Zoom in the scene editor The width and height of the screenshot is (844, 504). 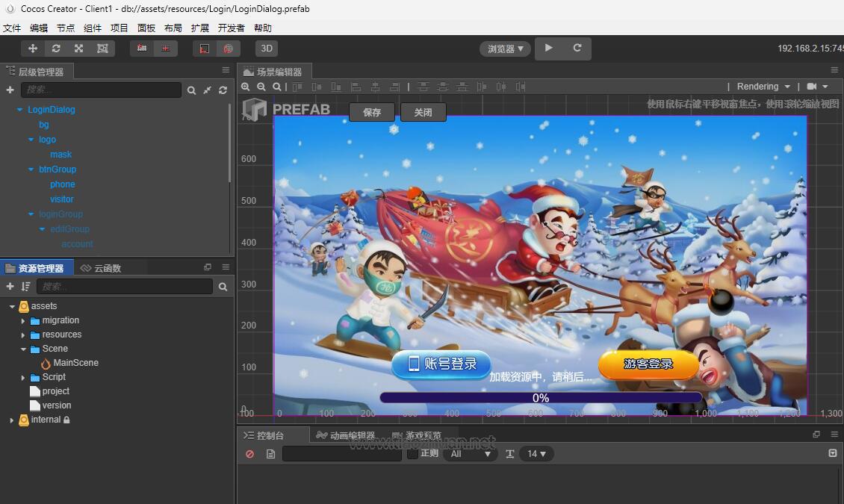pos(246,87)
